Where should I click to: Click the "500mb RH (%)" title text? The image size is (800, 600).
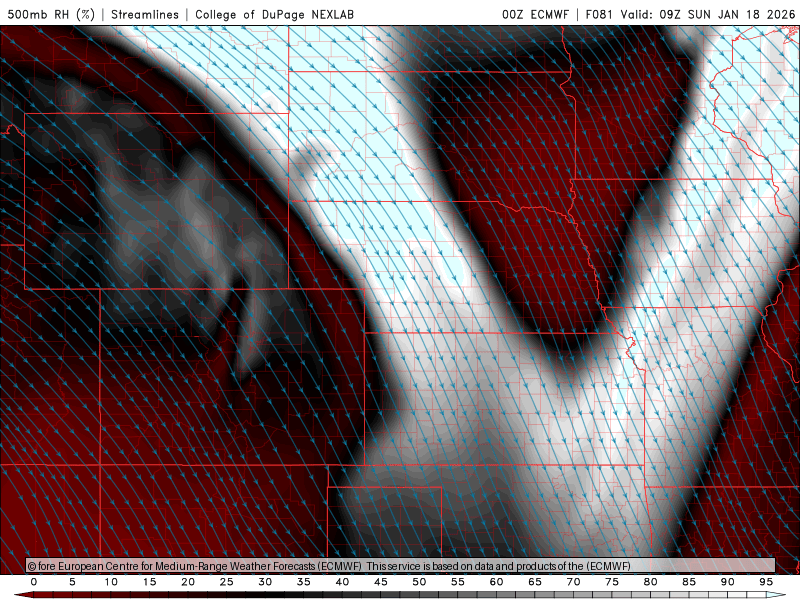pyautogui.click(x=51, y=14)
